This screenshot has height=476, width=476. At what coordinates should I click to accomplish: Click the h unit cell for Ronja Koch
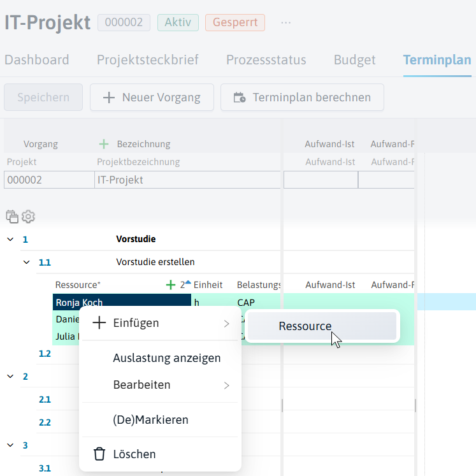coord(197,302)
